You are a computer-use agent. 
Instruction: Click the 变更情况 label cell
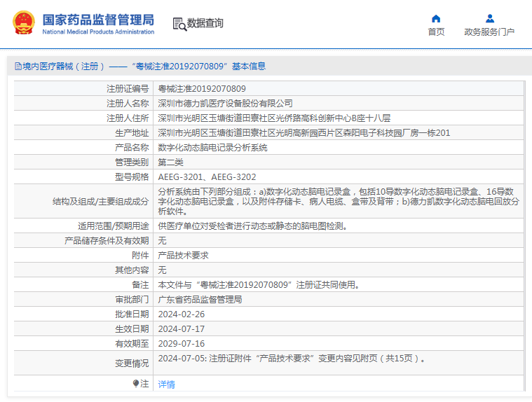point(83,363)
